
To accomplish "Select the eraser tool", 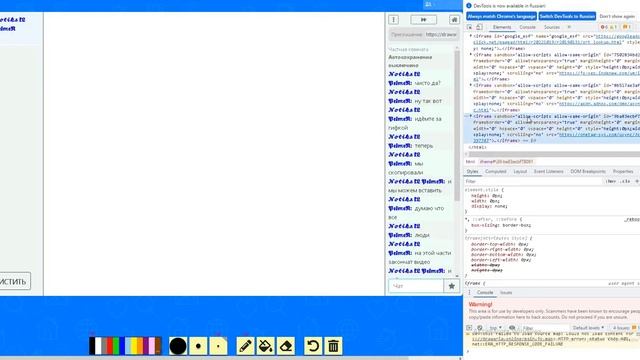I will (x=286, y=346).
